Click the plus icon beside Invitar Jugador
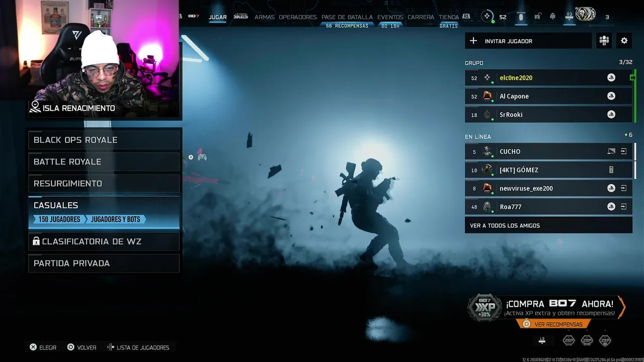Image resolution: width=644 pixels, height=362 pixels. click(473, 41)
